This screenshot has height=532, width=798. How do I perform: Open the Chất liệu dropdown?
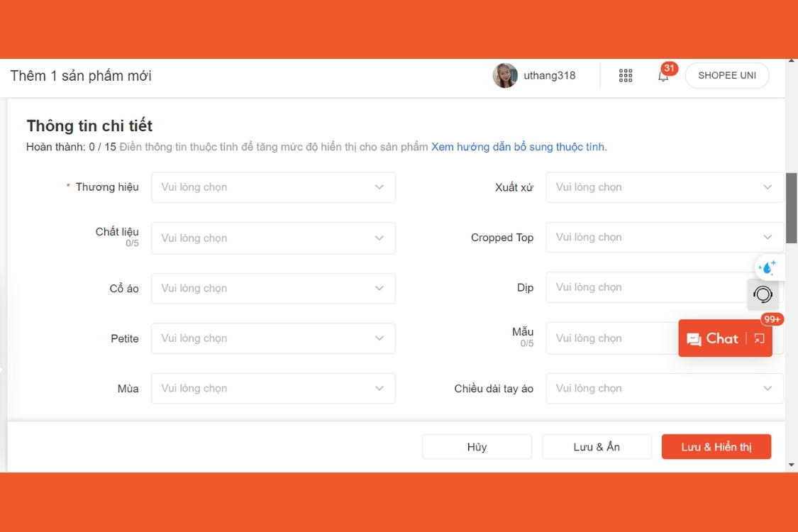click(x=273, y=238)
